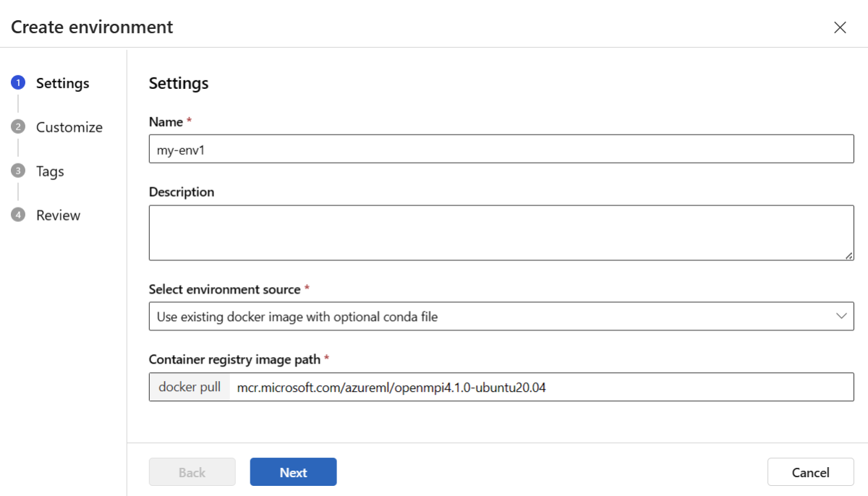Click the Name field containing my-env1
Viewport: 868px width, 496px height.
[x=501, y=150]
